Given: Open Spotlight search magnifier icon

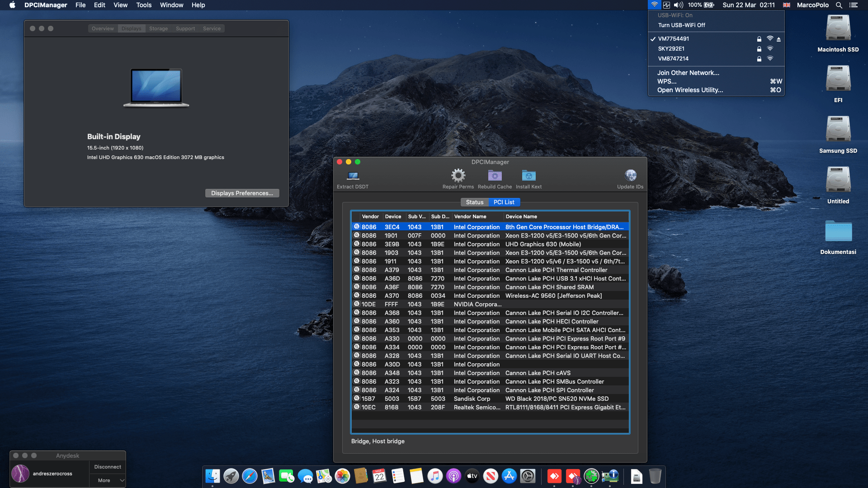Looking at the screenshot, I should (839, 5).
